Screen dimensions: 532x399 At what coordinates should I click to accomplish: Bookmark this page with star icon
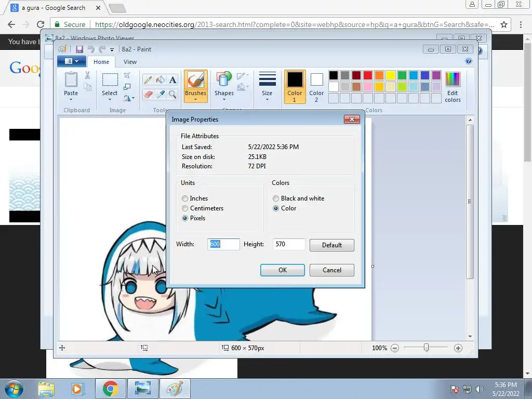coord(504,24)
